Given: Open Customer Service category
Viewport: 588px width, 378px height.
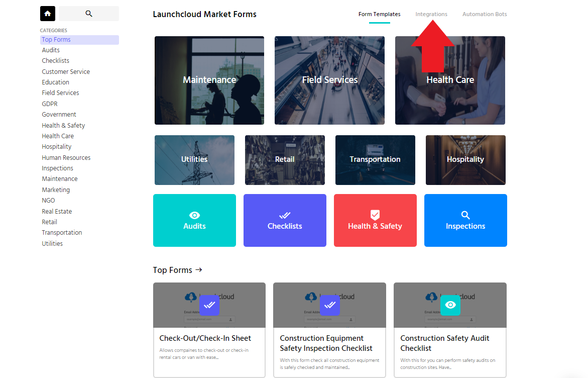Looking at the screenshot, I should [66, 71].
